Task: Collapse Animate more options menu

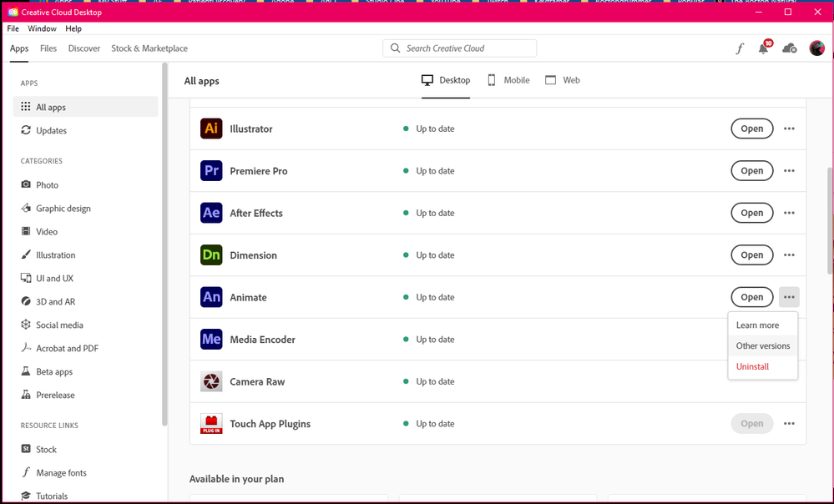Action: point(789,297)
